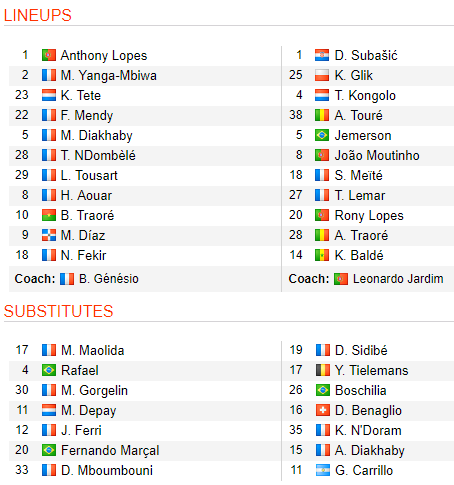Open T. NDombèlé player link
Image resolution: width=454 pixels, height=485 pixels.
point(98,155)
